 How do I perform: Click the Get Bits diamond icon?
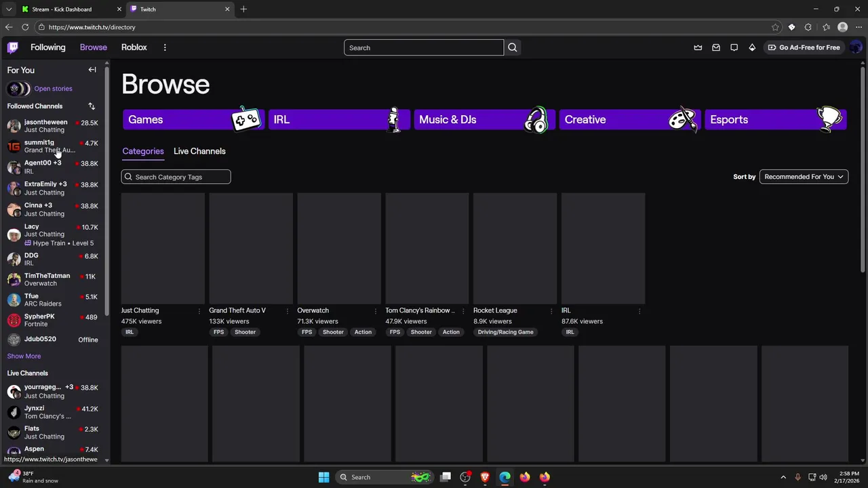(752, 47)
